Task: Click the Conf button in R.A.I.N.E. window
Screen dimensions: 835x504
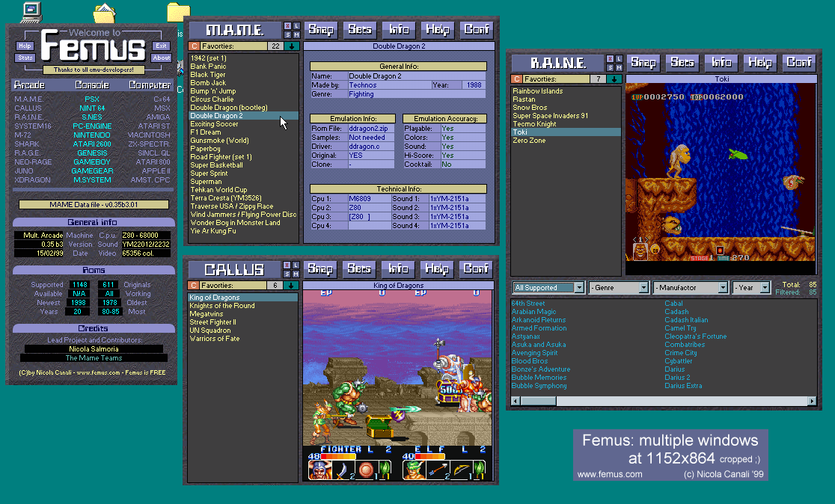Action: point(799,62)
